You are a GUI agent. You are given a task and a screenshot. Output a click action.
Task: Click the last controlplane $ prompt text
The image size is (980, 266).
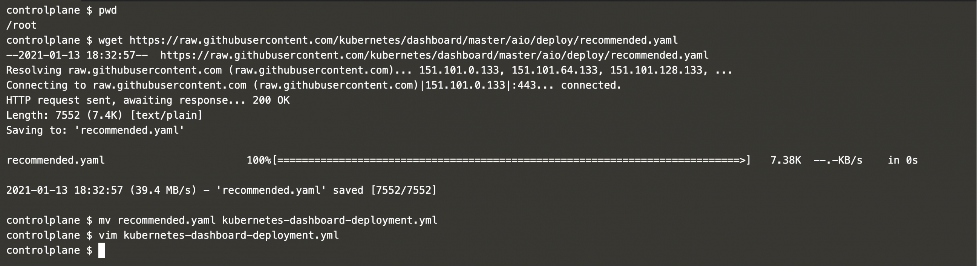[x=49, y=251]
